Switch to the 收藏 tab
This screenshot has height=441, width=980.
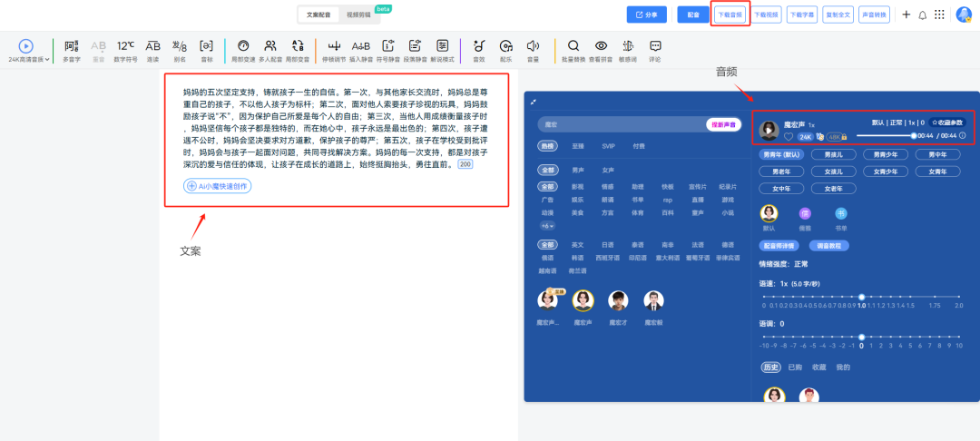click(x=819, y=367)
